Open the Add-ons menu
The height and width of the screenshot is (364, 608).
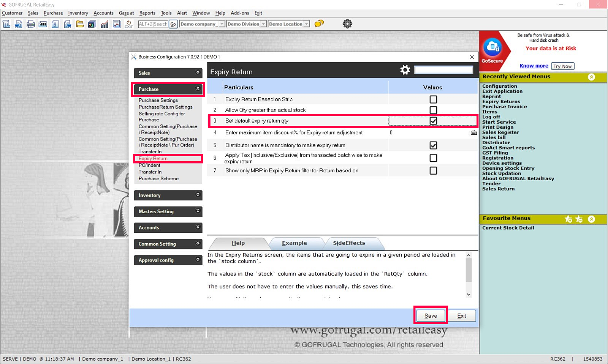pyautogui.click(x=240, y=13)
